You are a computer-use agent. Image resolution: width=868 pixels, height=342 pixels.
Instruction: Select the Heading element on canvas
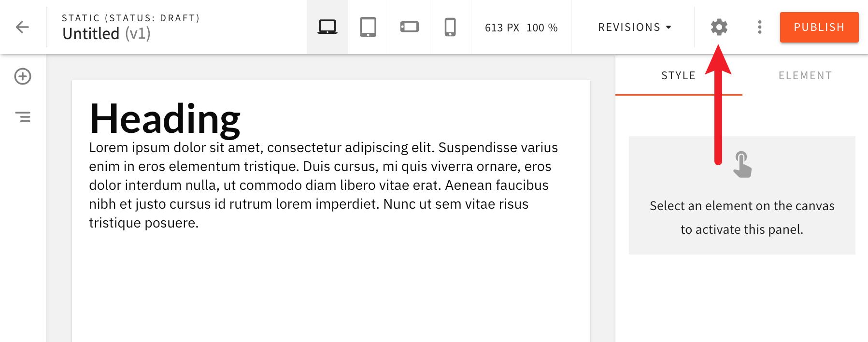coord(165,119)
